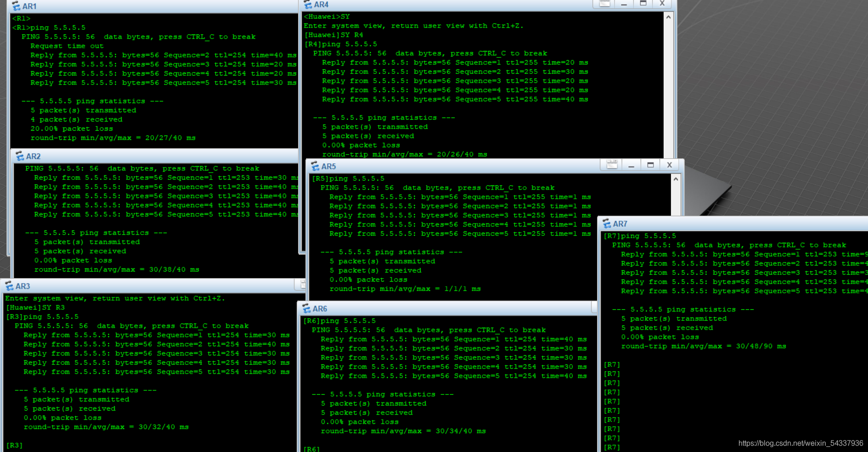This screenshot has height=452, width=868.
Task: Maximize the AR4 window
Action: (x=643, y=4)
